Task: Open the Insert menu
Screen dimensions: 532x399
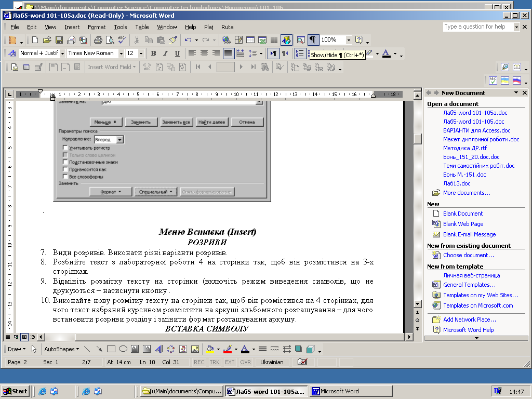Action: pyautogui.click(x=72, y=27)
